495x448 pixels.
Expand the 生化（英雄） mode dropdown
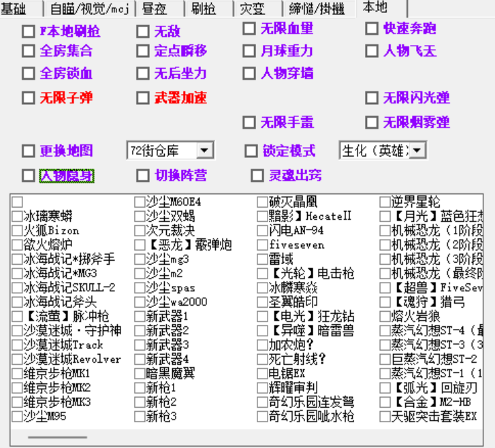(x=417, y=150)
